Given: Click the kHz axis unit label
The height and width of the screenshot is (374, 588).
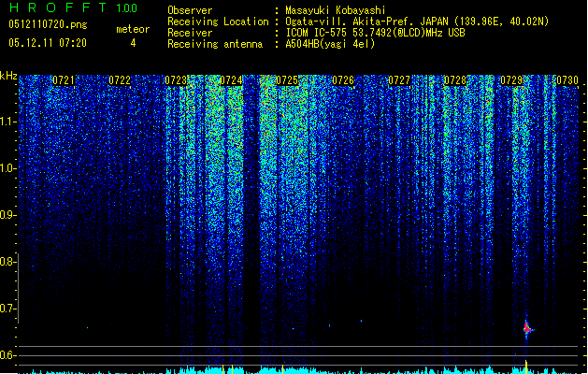Looking at the screenshot, I should click(8, 76).
